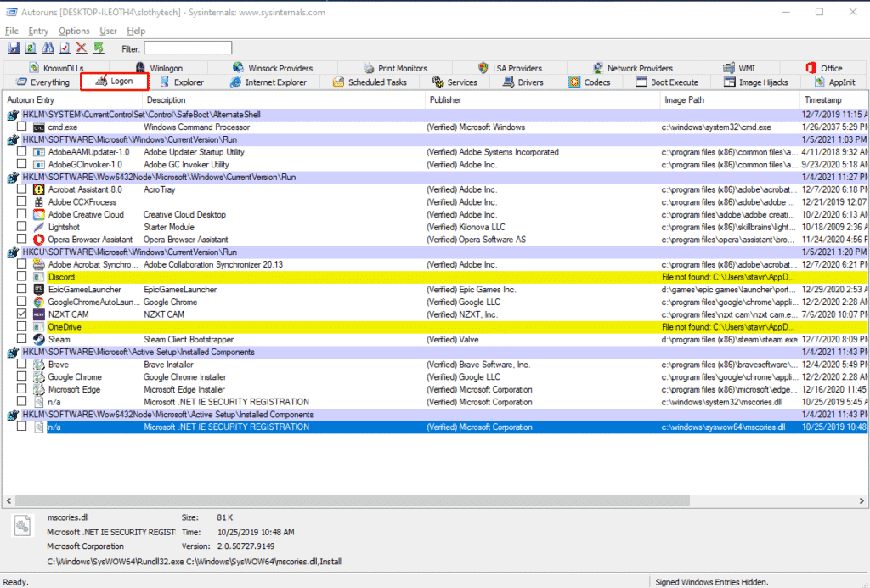Tick the cmd.exe entry checkbox
The image size is (870, 588).
(21, 127)
